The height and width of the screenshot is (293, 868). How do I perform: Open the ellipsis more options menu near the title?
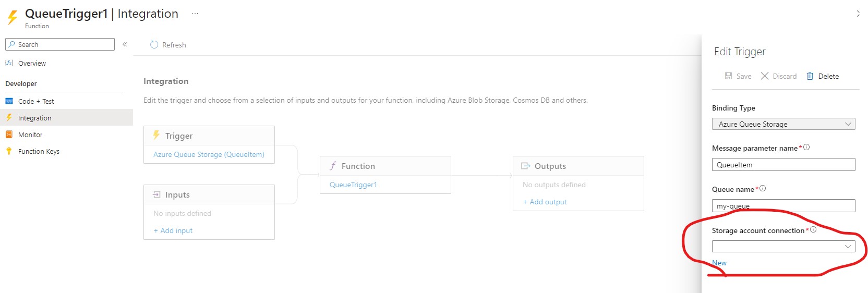pyautogui.click(x=195, y=14)
